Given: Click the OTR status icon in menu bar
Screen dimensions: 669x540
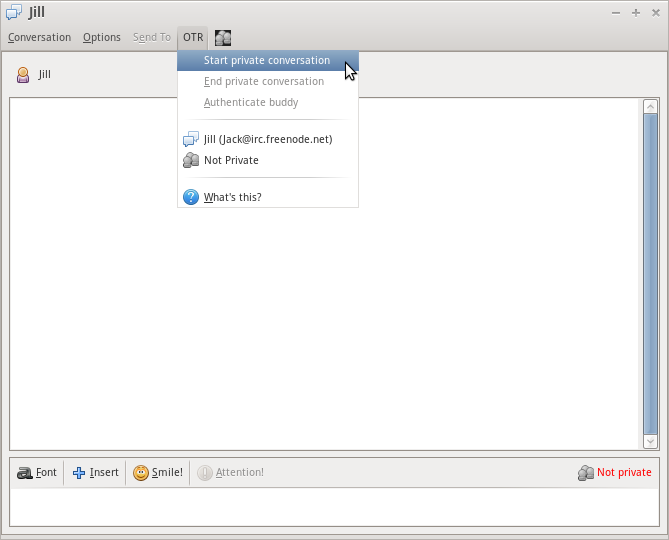Looking at the screenshot, I should point(223,38).
